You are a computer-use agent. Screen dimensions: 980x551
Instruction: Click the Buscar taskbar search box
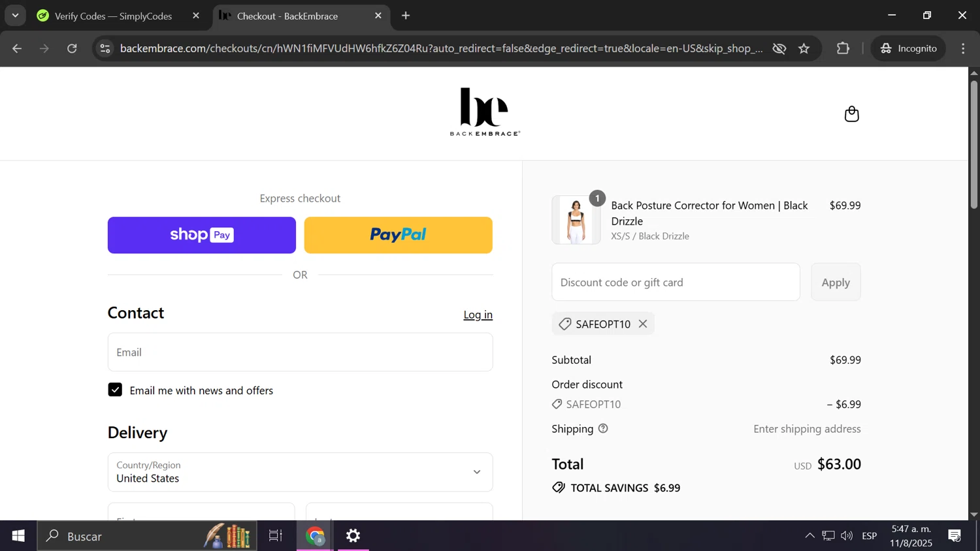[x=147, y=536]
